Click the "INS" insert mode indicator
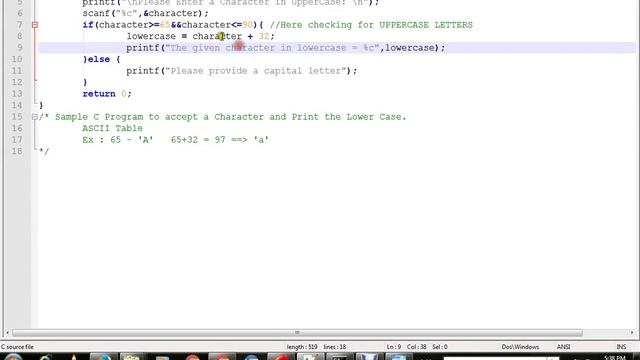This screenshot has width=640, height=360. (x=621, y=347)
